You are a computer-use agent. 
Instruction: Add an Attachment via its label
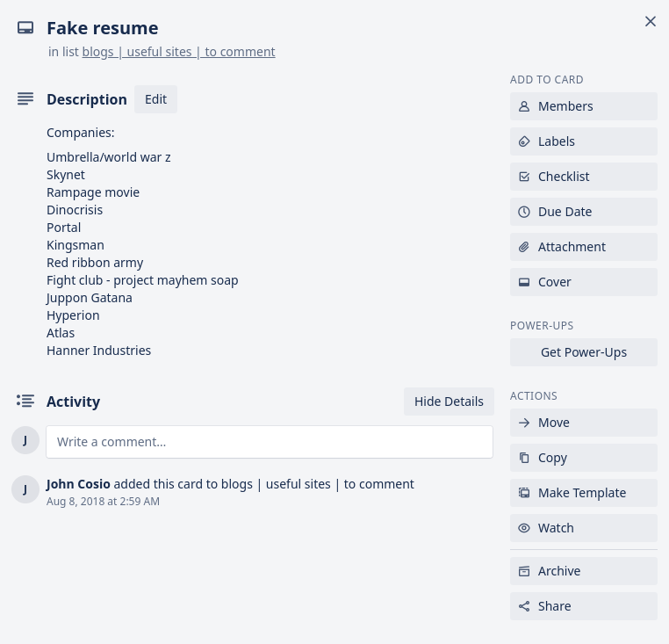(572, 247)
